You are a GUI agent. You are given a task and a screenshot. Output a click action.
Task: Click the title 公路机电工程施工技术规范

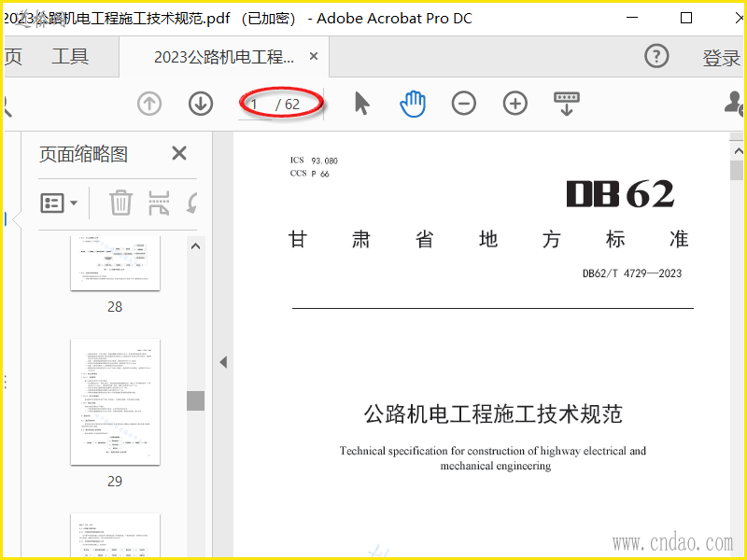pos(493,413)
